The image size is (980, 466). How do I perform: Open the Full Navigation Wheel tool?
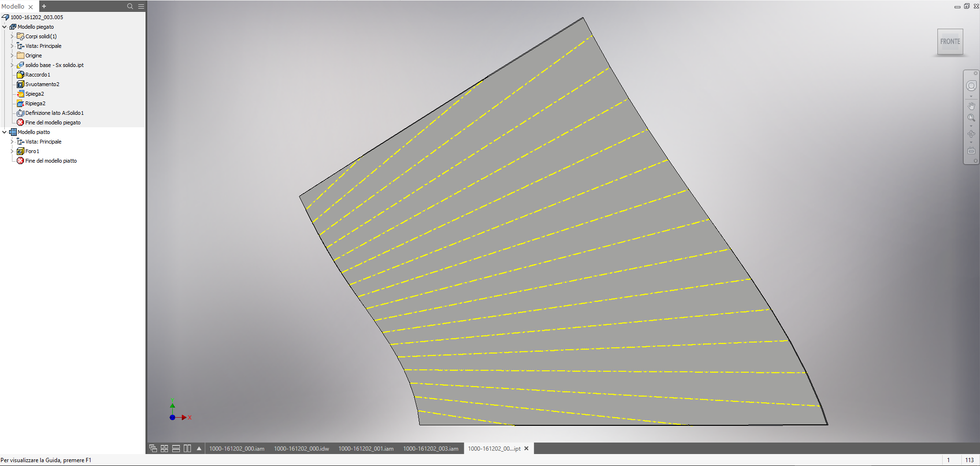click(971, 86)
